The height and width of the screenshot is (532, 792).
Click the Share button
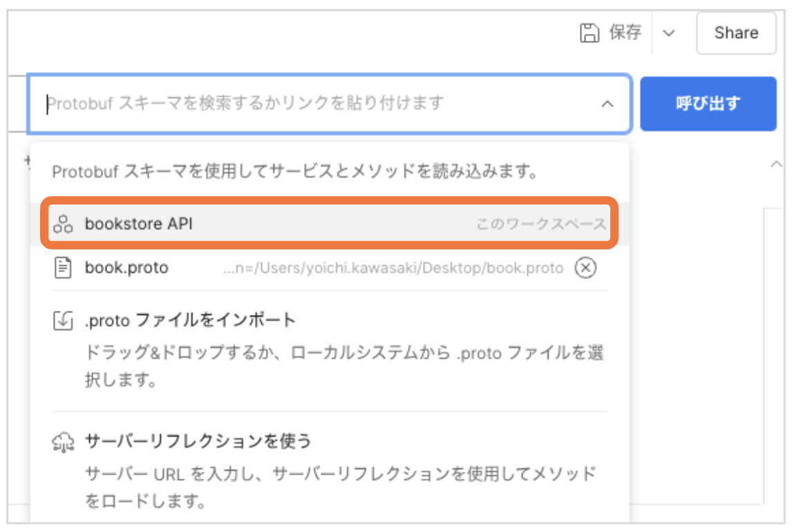[x=735, y=32]
